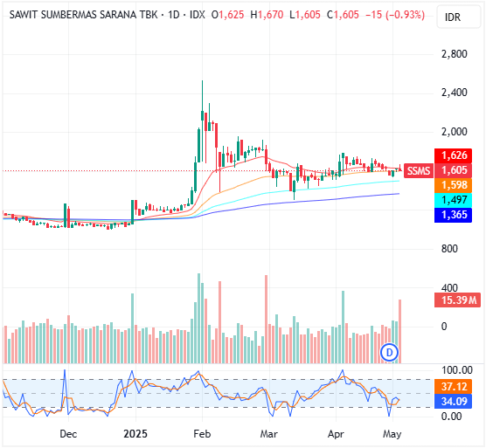Click the Mar label on time axis
The width and height of the screenshot is (486, 448).
268,434
